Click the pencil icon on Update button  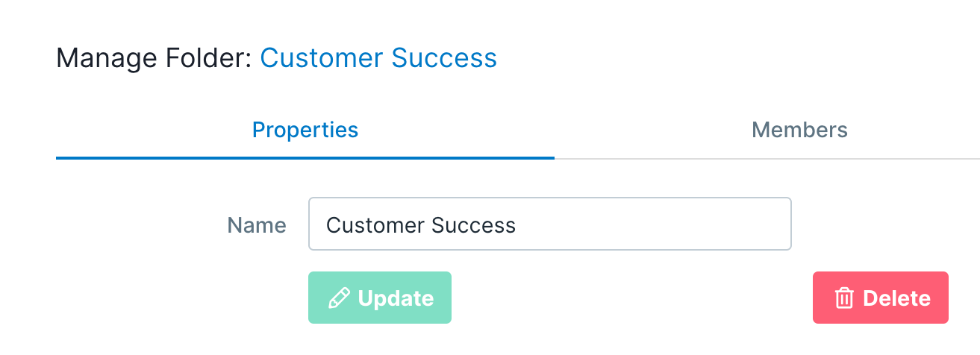click(x=338, y=298)
